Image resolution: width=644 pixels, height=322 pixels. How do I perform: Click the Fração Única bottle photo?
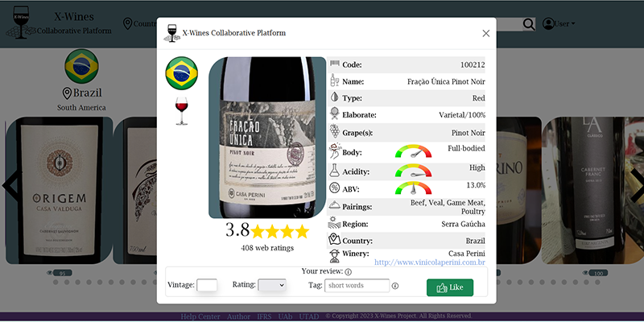click(267, 138)
